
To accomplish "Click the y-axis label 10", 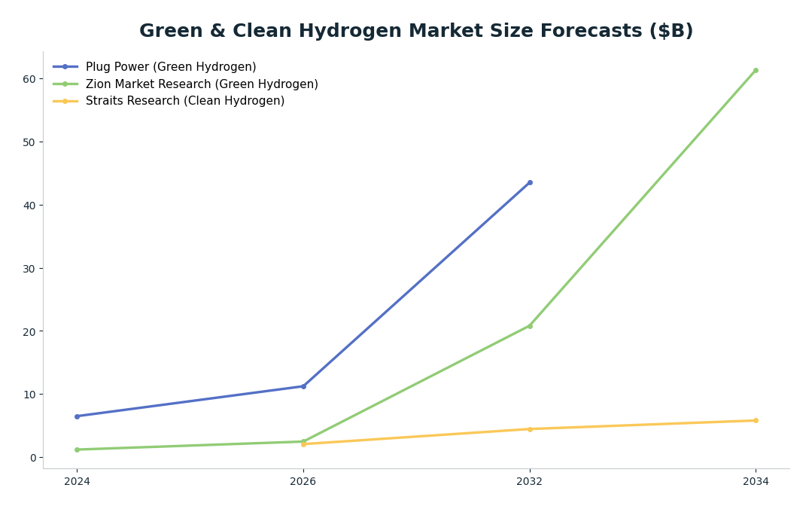I will [x=29, y=395].
